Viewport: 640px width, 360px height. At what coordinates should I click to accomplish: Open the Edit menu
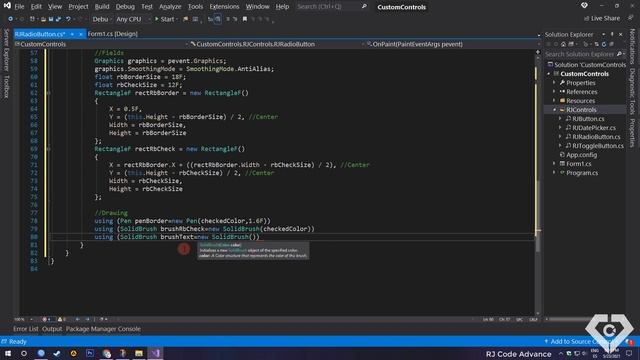[36, 7]
